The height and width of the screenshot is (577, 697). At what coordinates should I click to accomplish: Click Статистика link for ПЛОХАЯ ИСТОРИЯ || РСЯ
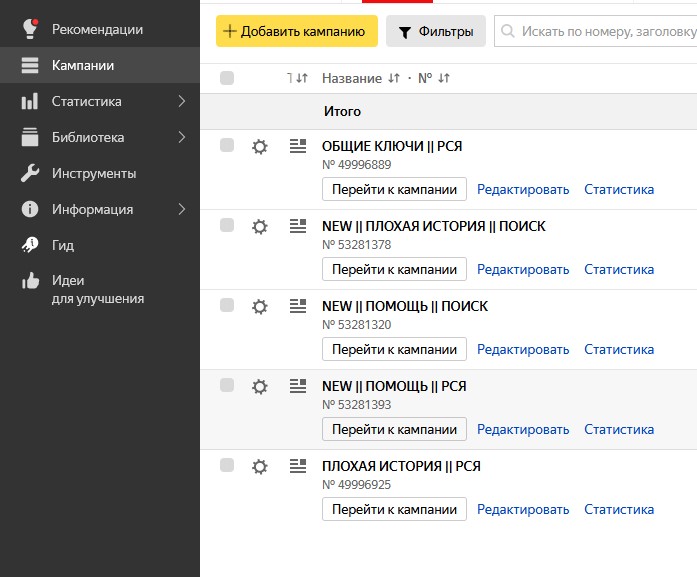click(x=619, y=509)
